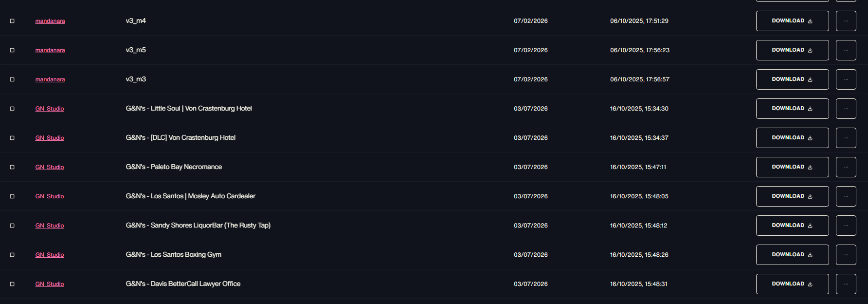Open the three-dots menu for Davis BetterCall Lawyer Office
This screenshot has height=304, width=868.
click(x=846, y=284)
